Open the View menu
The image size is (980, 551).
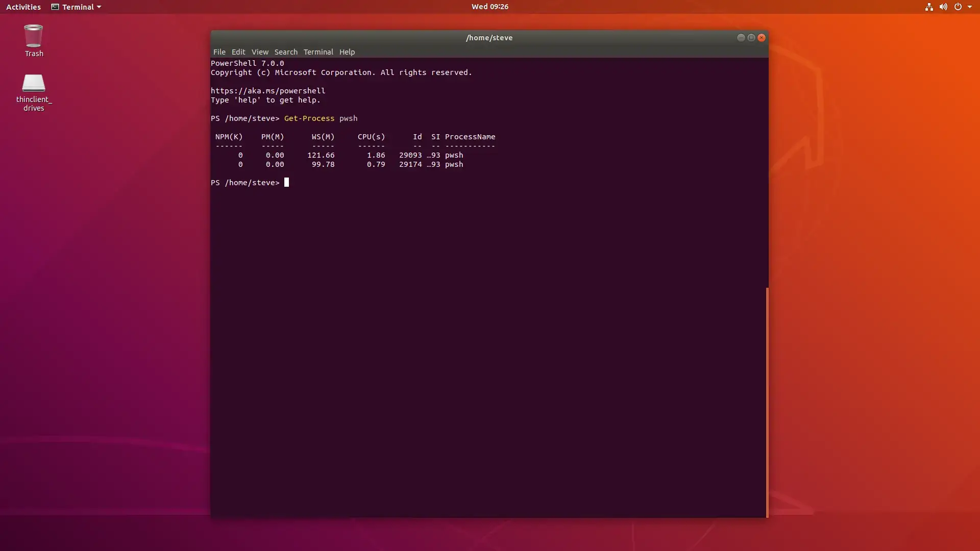[x=260, y=52]
